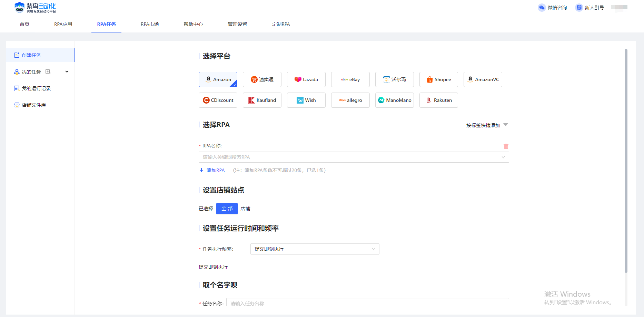Click the page vertical scrollbar

(x=626, y=161)
